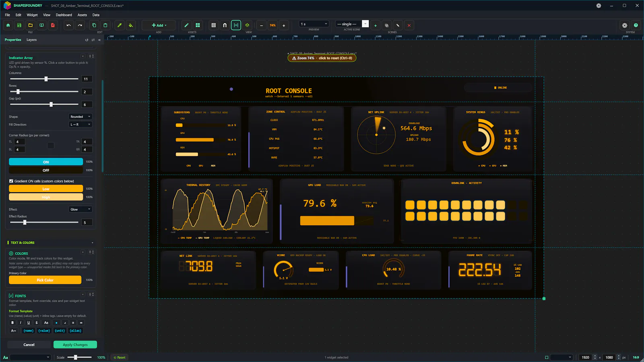Open the File menu

[8, 15]
